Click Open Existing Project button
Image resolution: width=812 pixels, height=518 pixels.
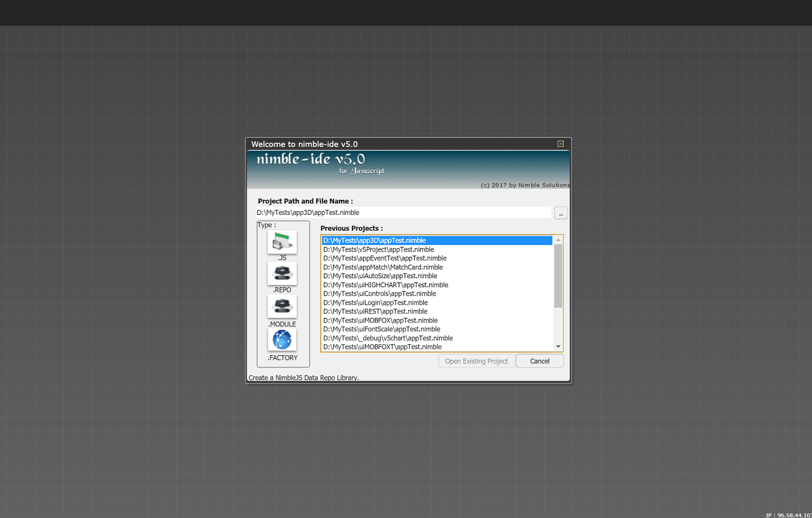tap(476, 361)
